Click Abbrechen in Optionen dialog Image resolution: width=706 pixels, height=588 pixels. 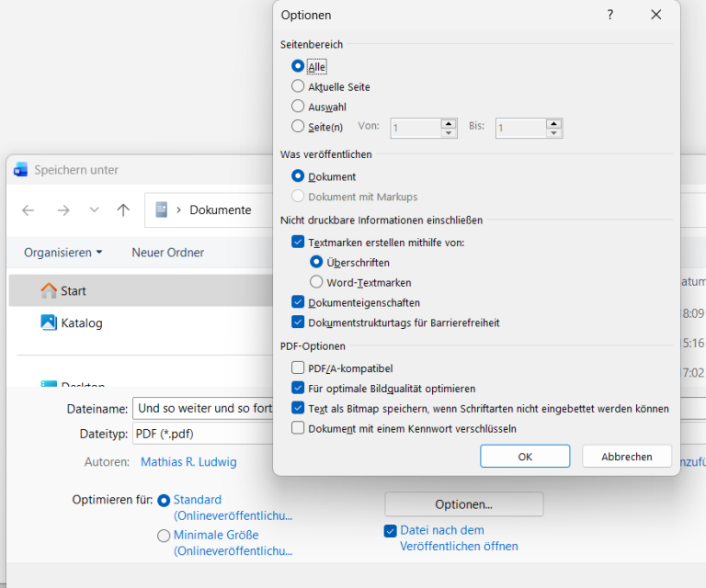[627, 457]
